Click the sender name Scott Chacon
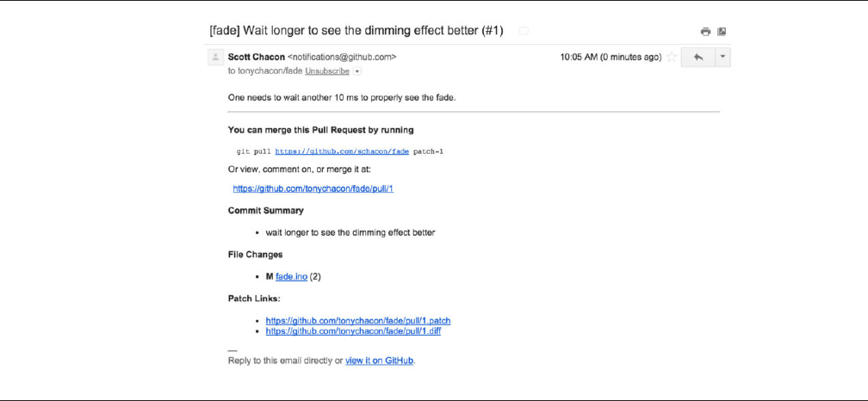Screen dimensions: 868x401 (x=256, y=57)
